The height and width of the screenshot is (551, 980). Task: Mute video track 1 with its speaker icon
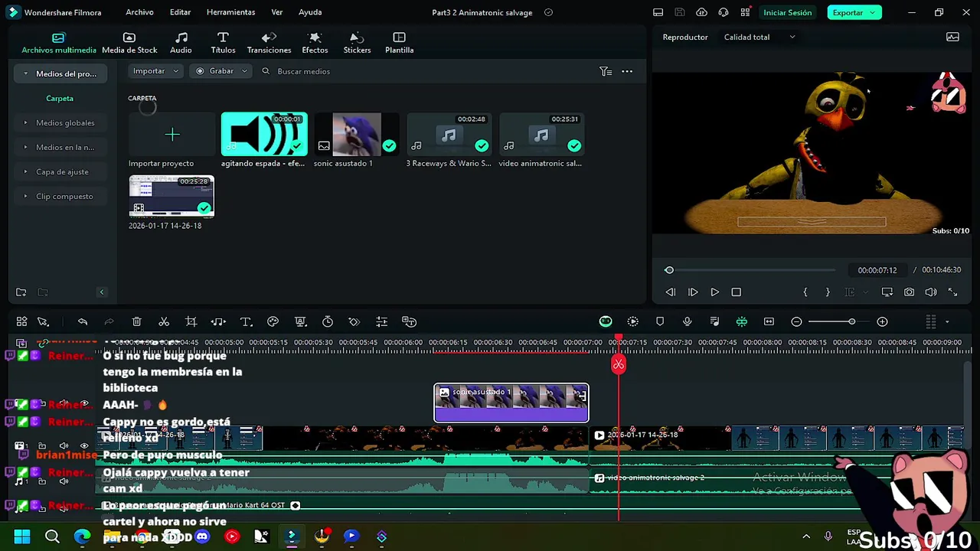click(x=64, y=445)
